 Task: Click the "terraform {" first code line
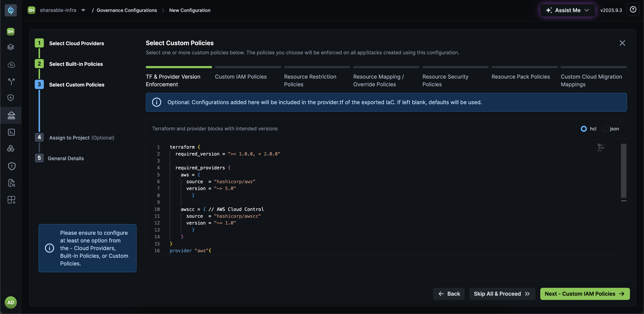[185, 147]
